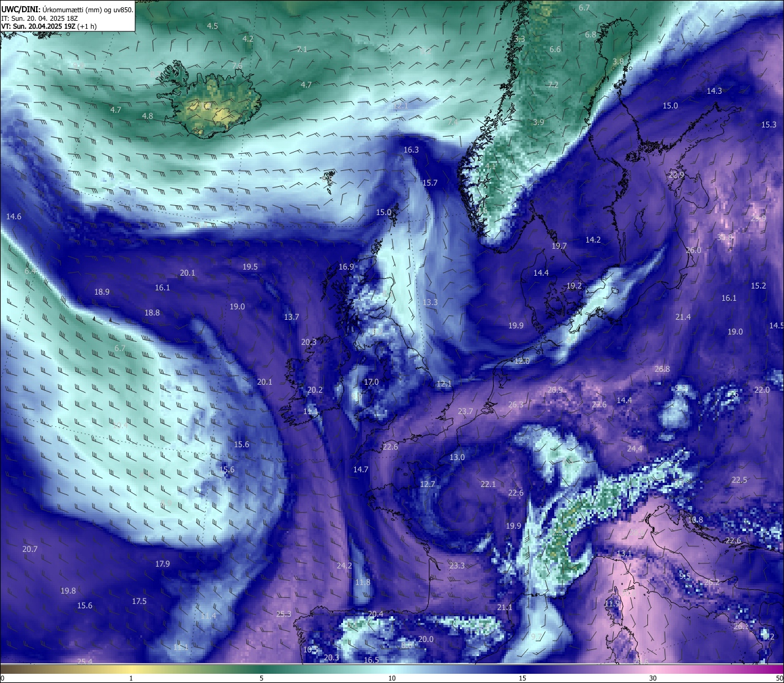Click the 19.8 value label
784x683 pixels.
pos(68,591)
